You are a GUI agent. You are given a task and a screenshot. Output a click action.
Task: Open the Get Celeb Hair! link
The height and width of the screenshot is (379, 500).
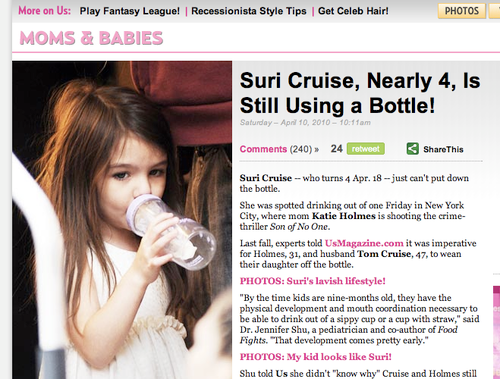353,11
